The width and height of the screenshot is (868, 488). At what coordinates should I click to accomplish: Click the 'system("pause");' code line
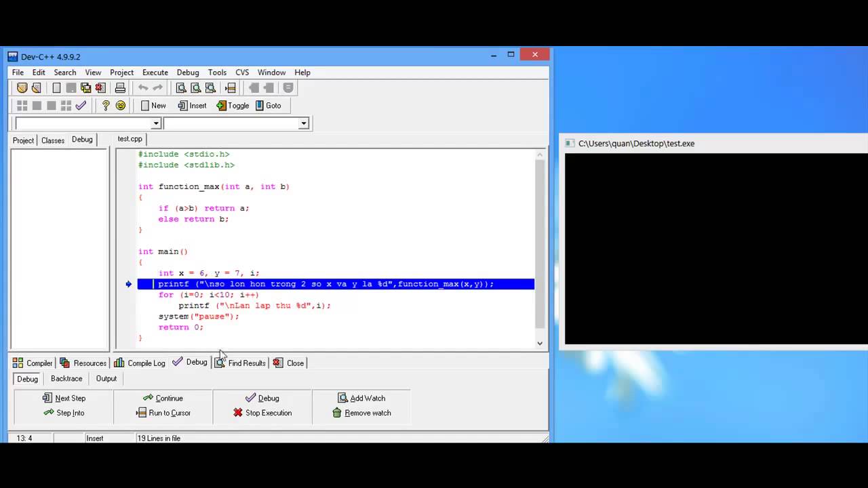pyautogui.click(x=199, y=317)
